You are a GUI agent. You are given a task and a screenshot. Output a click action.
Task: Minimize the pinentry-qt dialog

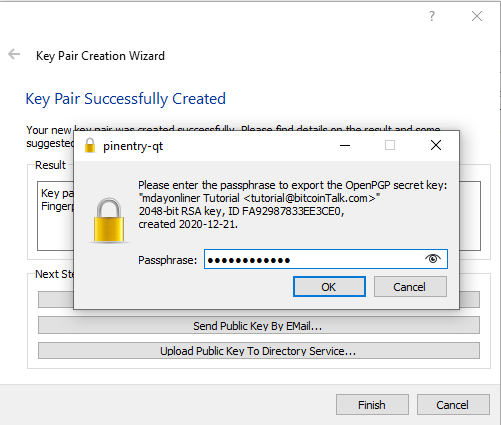[345, 145]
